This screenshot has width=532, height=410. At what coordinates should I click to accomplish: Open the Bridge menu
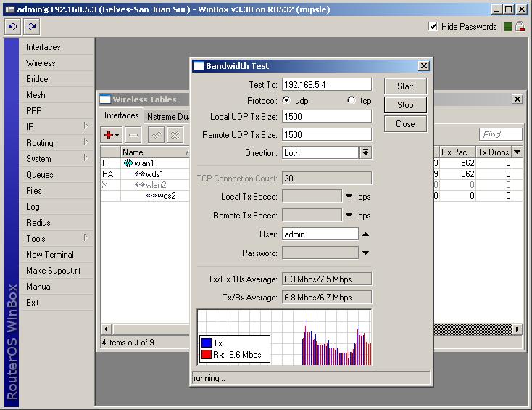(x=56, y=79)
